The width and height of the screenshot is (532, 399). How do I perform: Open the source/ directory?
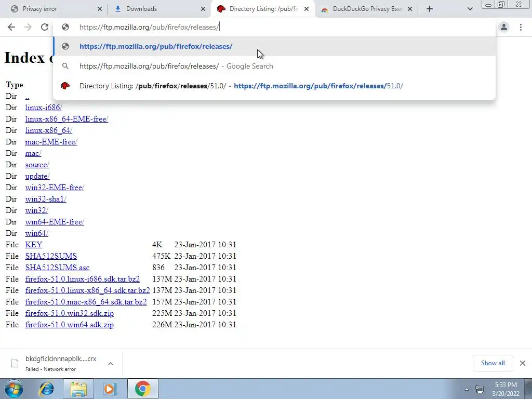(37, 165)
